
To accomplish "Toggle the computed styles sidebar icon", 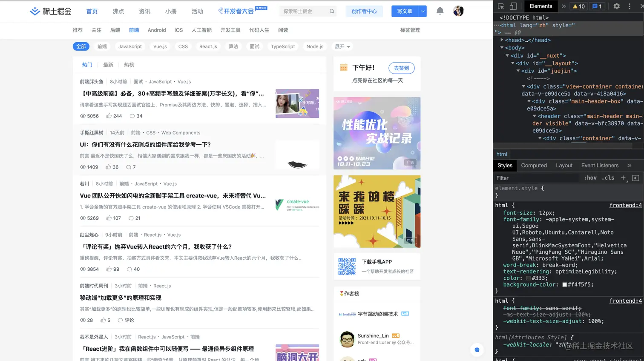I will point(635,178).
